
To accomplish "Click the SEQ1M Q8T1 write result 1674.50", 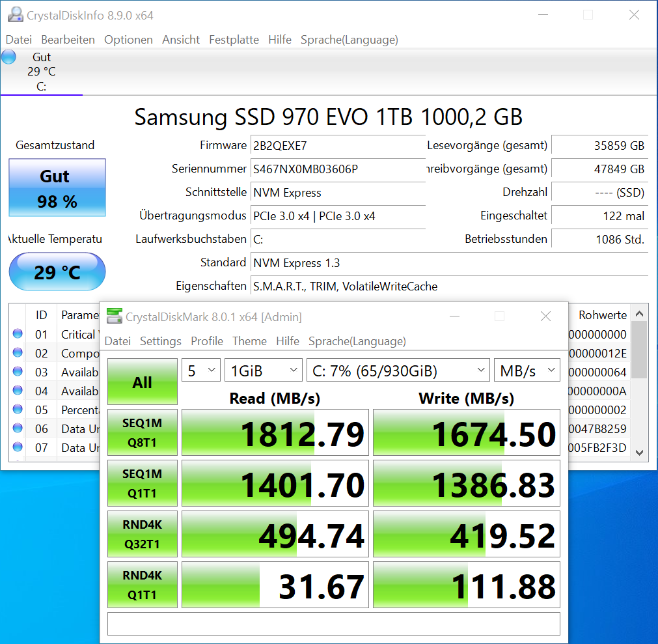I will point(467,432).
